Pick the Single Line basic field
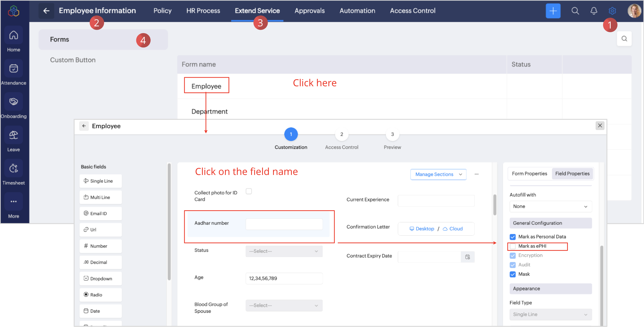The width and height of the screenshot is (644, 327). point(101,181)
